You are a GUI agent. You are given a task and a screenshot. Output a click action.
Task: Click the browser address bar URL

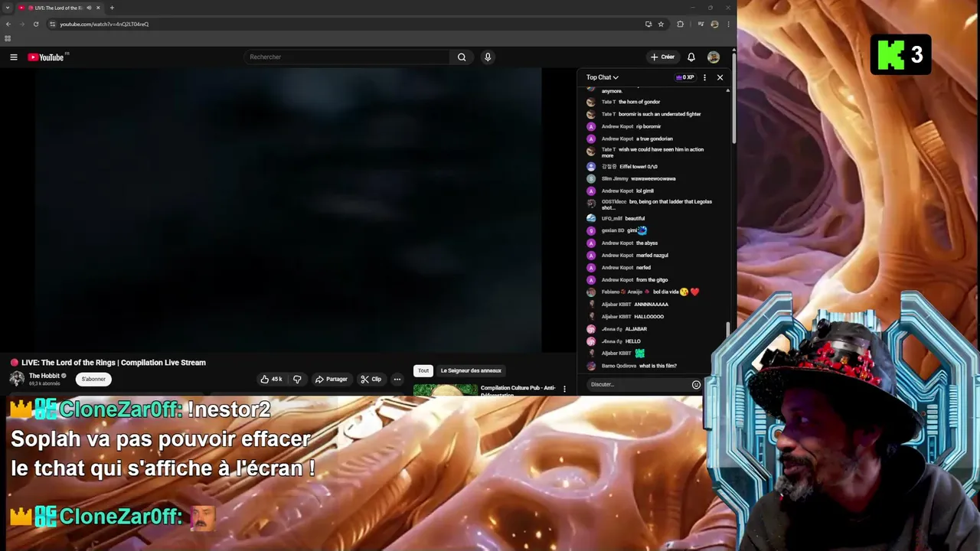coord(104,24)
